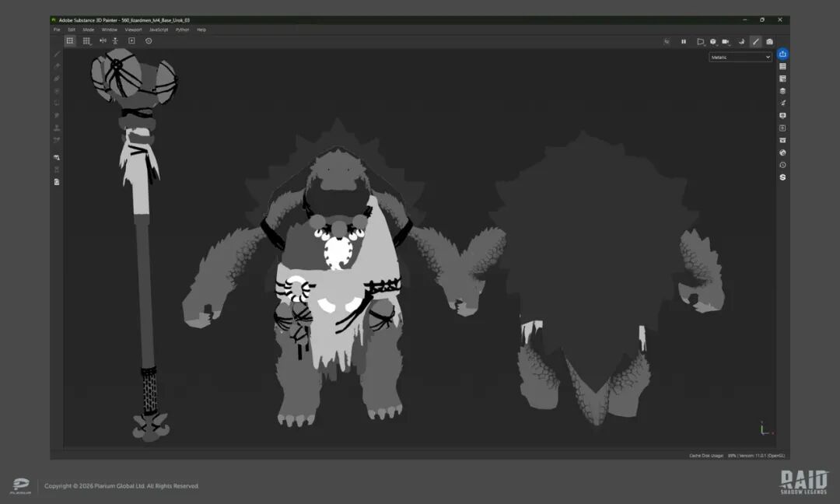Toggle the single viewport layout icon
This screenshot has height=504, width=840.
pos(70,40)
